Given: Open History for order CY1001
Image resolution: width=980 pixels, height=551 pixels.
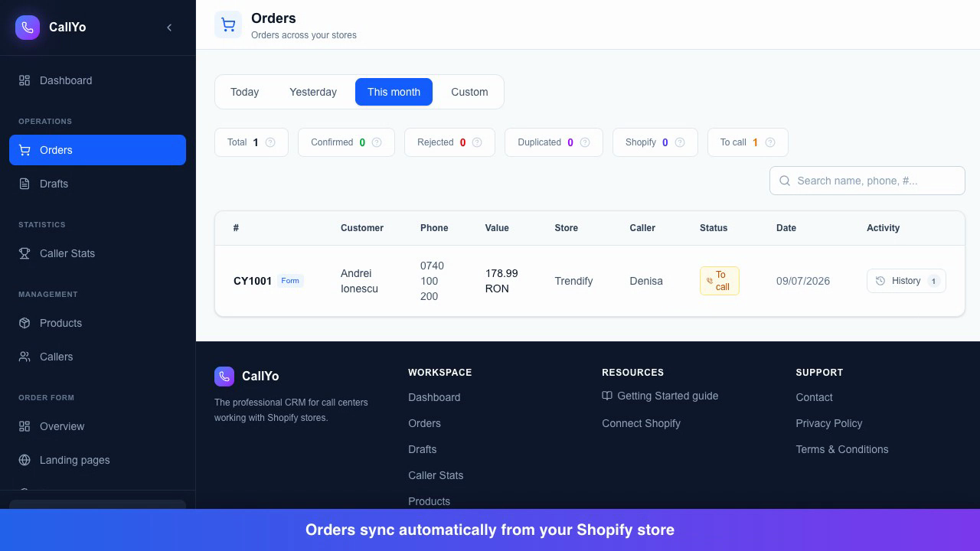Looking at the screenshot, I should click(906, 281).
